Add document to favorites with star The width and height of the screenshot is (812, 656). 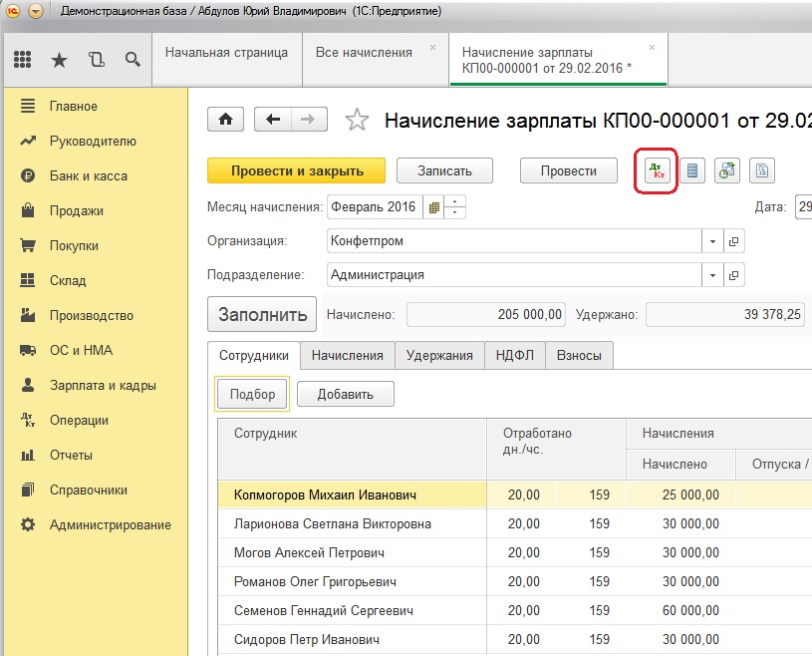click(357, 121)
